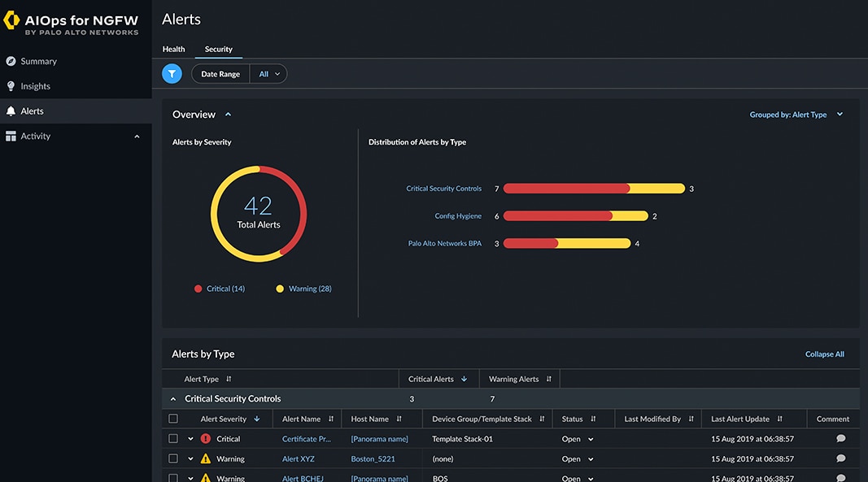This screenshot has height=482, width=868.
Task: Collapse the Critical Security Controls group
Action: tap(172, 399)
